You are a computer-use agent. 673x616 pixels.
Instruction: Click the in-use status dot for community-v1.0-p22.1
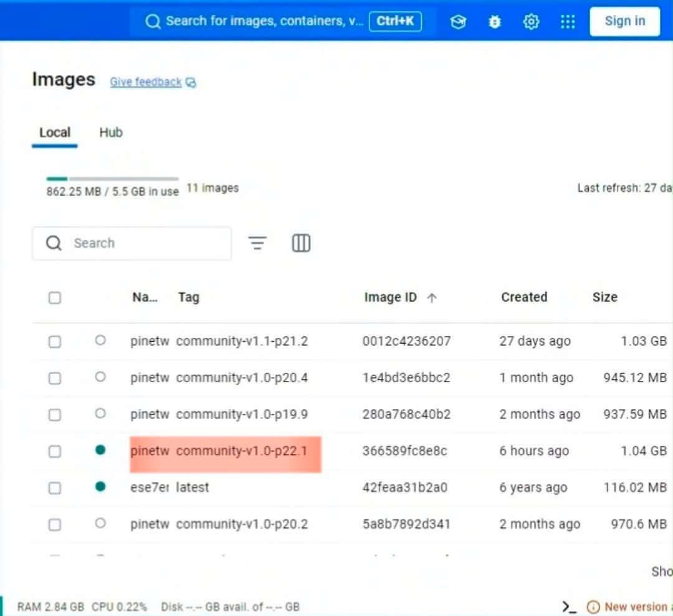[100, 450]
